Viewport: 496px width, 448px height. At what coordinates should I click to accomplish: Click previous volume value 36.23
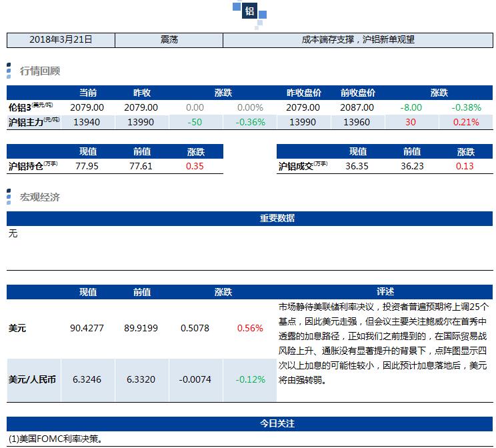412,166
